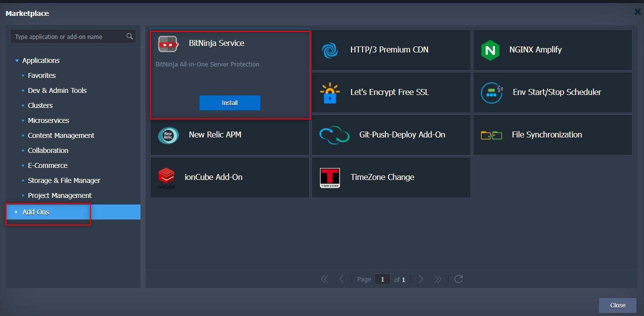Open the Content Management category

click(x=61, y=135)
